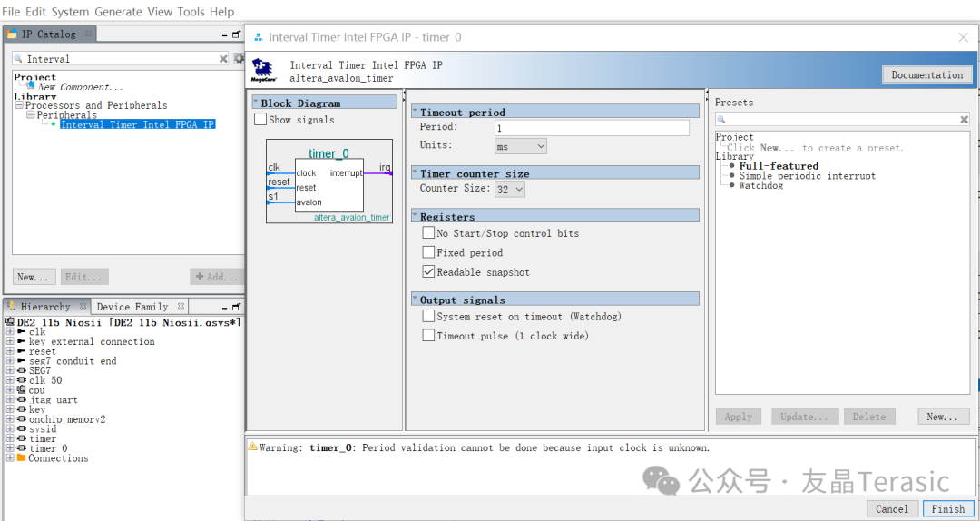Minimize the IP Catalog panel
This screenshot has height=521, width=980.
225,35
